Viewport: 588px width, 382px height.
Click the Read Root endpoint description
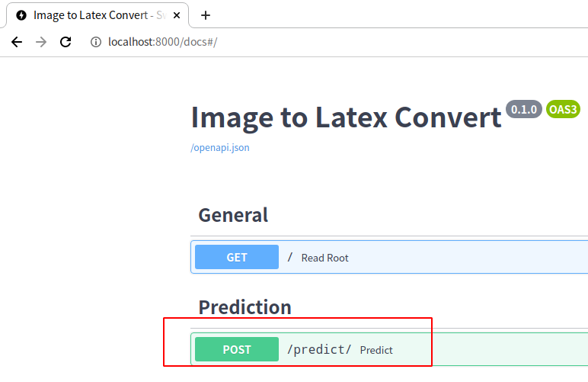click(x=324, y=258)
